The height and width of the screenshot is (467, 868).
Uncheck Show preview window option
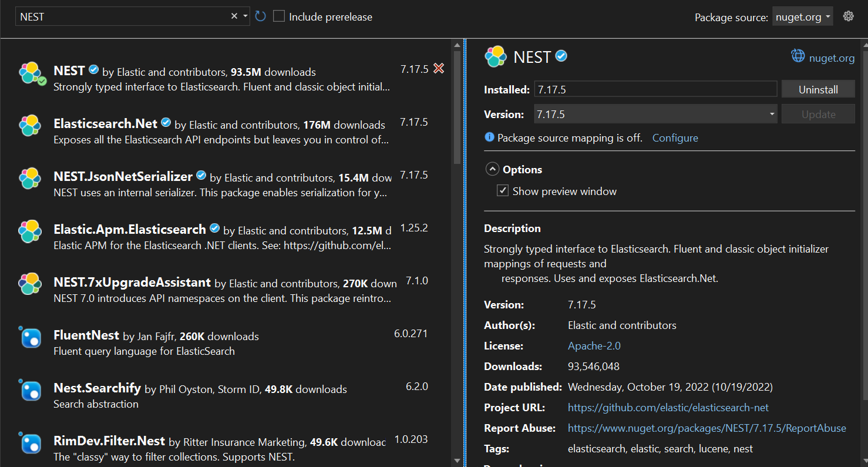point(503,191)
